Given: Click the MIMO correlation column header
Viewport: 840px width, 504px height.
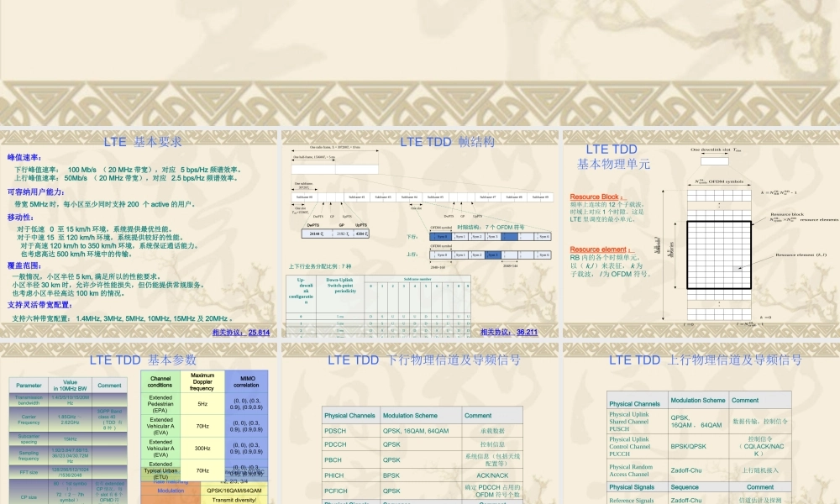Looking at the screenshot, I should (x=246, y=382).
